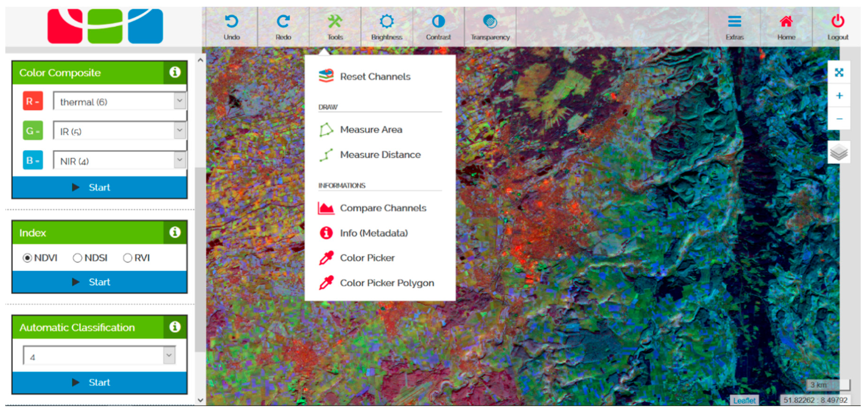Open the Brightness adjustment tool
Image resolution: width=868 pixels, height=410 pixels.
[x=387, y=22]
